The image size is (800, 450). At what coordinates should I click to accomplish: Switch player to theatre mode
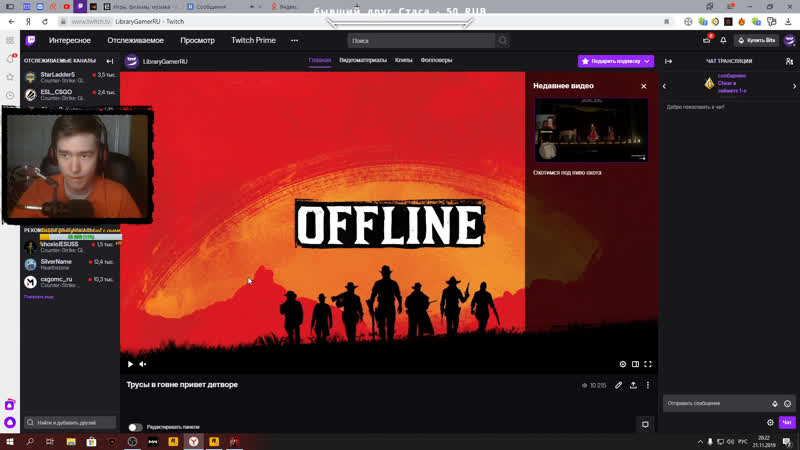635,364
